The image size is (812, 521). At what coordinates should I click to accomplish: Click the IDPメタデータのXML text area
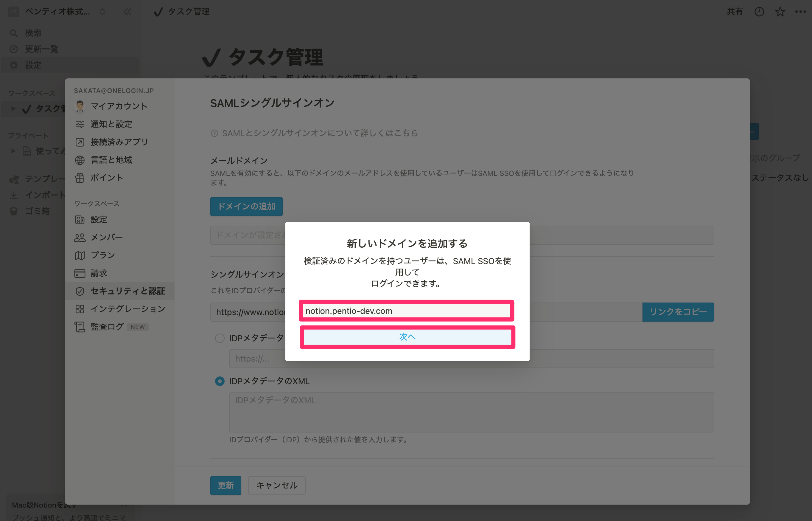click(472, 412)
